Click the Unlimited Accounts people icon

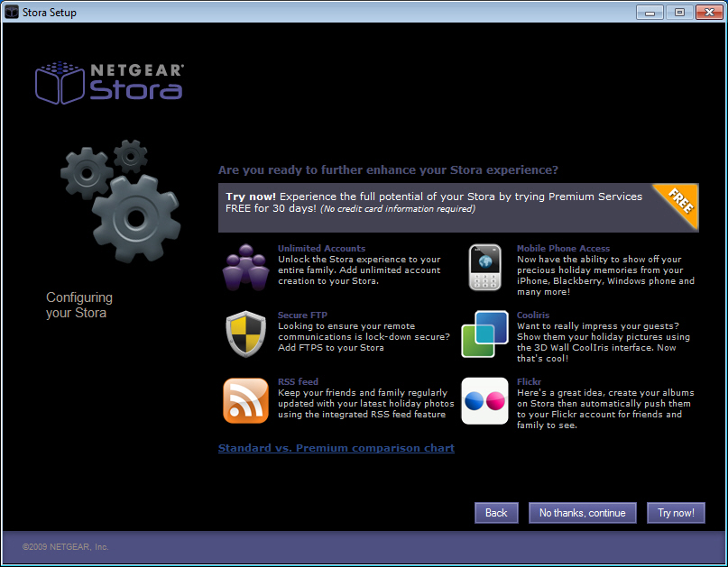click(x=245, y=267)
